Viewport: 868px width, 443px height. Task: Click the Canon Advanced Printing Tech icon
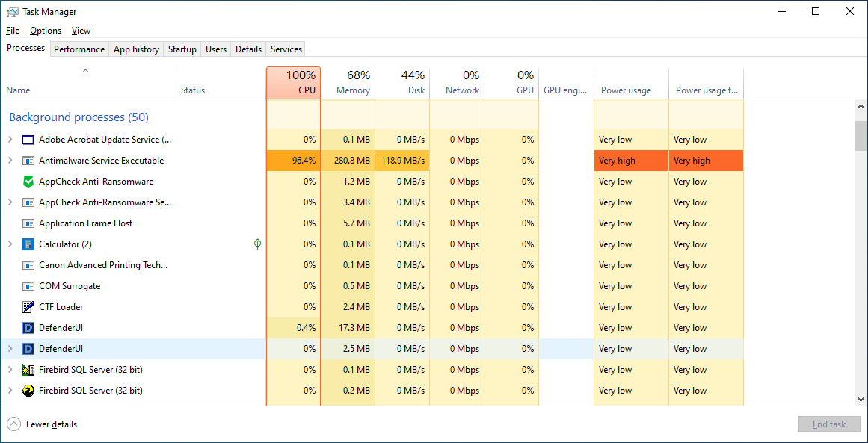click(x=28, y=265)
